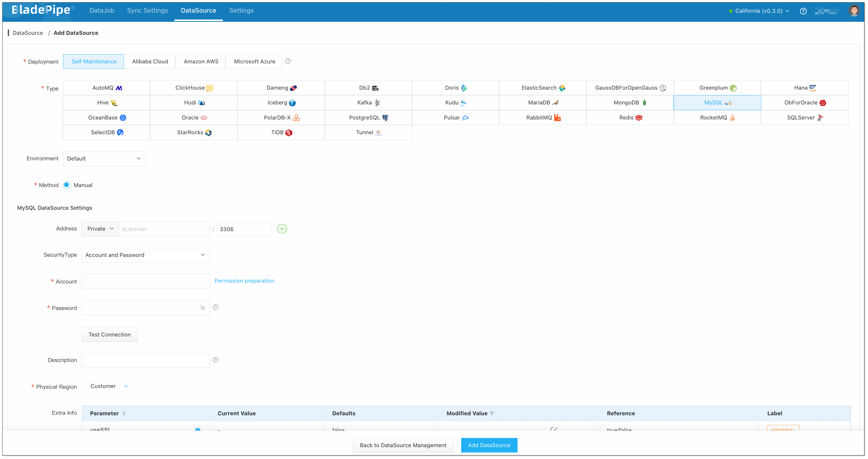Open the Permission preparation link
Viewport: 868px width, 459px height.
pos(244,281)
